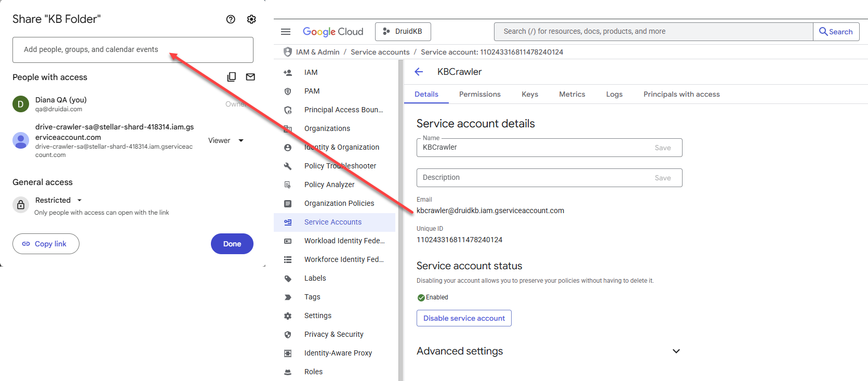Open Restricted general access dropdown
Screen dimensions: 868x381
point(58,200)
